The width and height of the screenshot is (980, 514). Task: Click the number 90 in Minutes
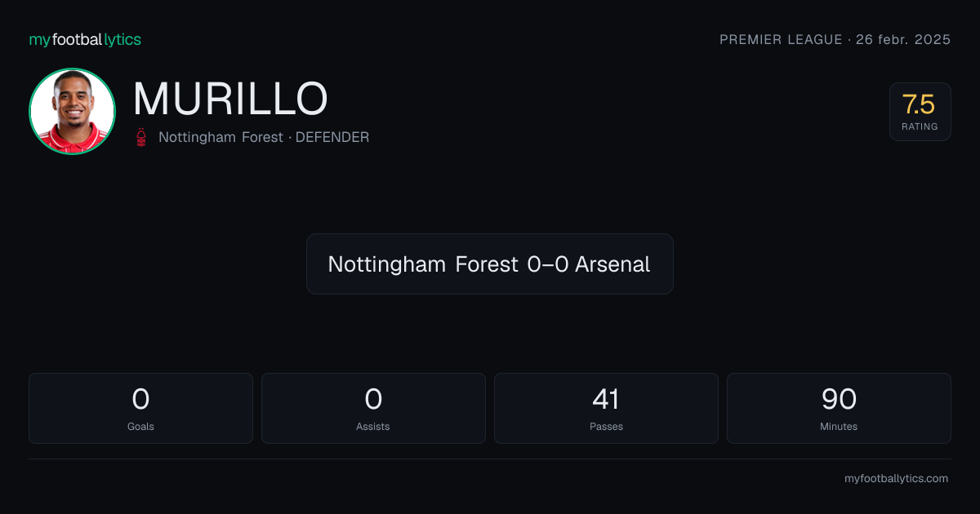839,399
